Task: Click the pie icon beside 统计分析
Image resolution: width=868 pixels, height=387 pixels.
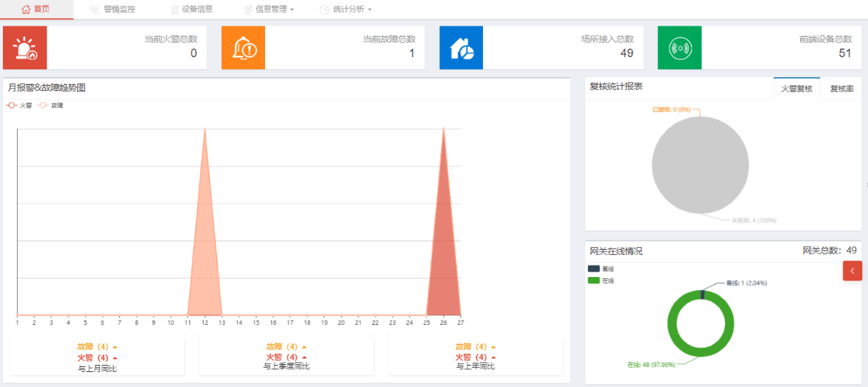Action: 324,9
